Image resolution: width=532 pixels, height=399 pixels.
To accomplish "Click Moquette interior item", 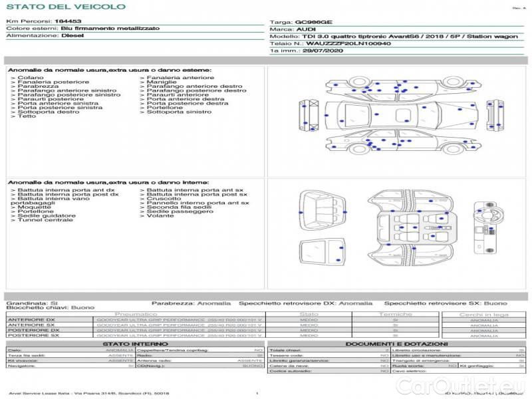I will [34, 207].
